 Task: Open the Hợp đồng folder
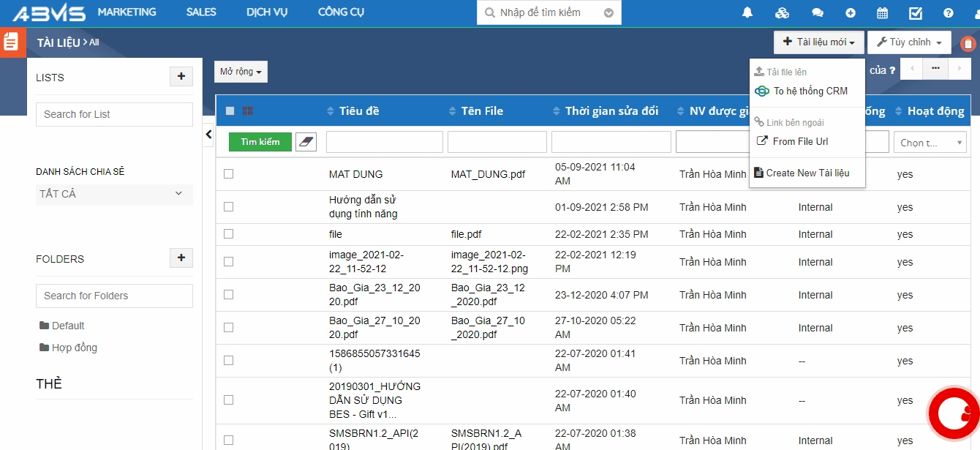(x=74, y=348)
